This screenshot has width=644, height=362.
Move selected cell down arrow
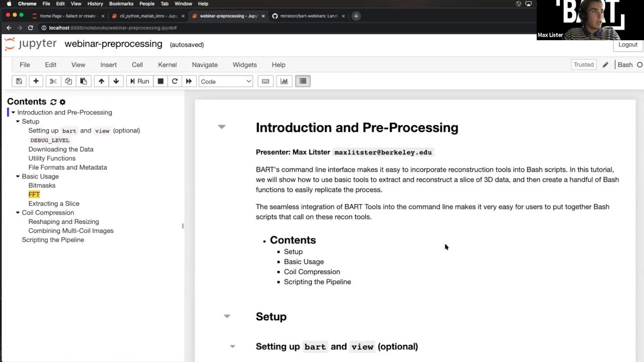point(116,81)
